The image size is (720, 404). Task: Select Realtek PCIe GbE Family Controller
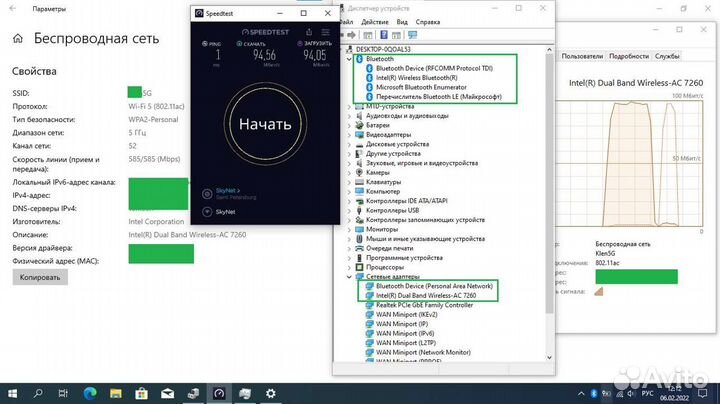(424, 305)
